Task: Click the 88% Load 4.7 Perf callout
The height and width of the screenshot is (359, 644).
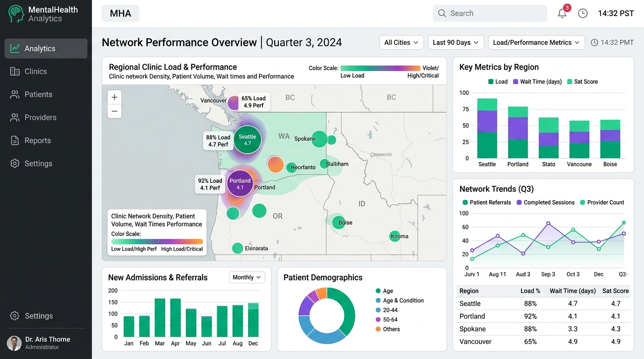Action: (x=218, y=141)
